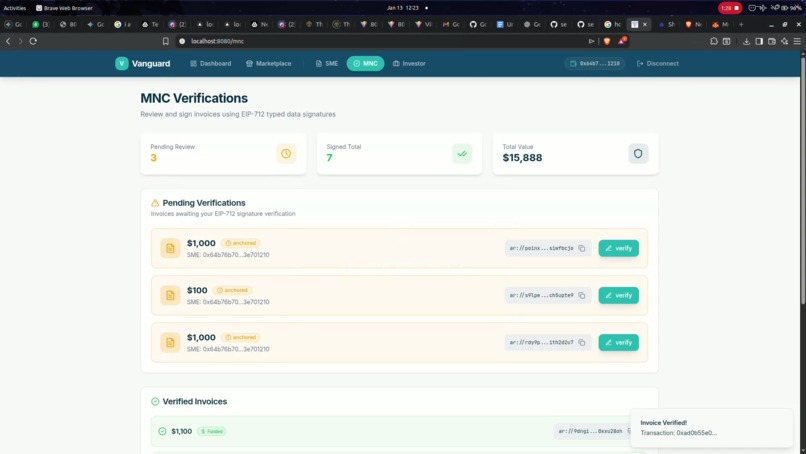Image resolution: width=806 pixels, height=454 pixels.
Task: Click the Vanguard logo icon
Action: point(121,63)
